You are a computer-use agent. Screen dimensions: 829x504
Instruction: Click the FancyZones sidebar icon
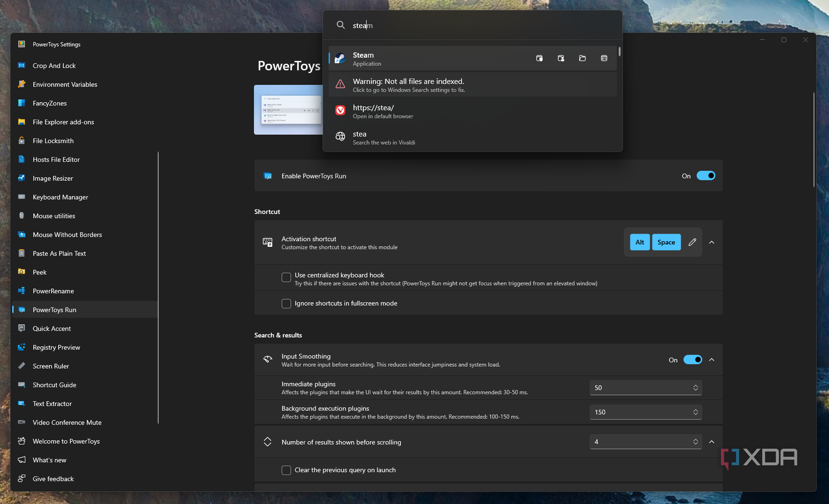[22, 103]
